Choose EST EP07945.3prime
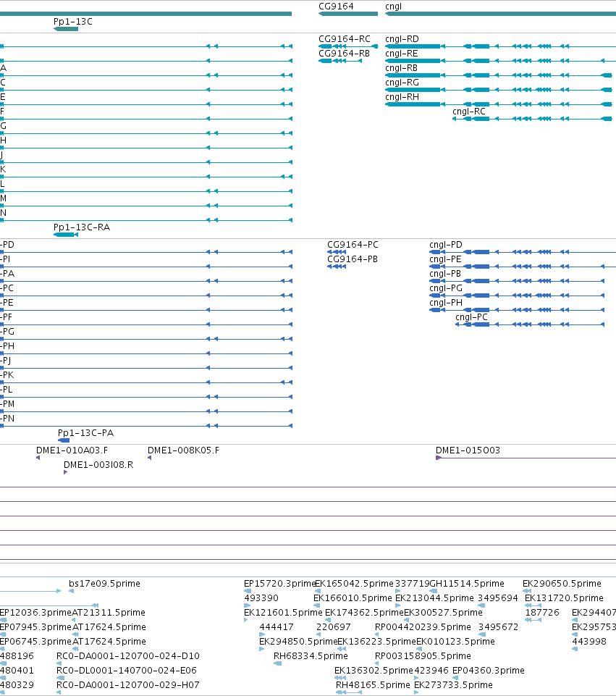 coord(35,626)
